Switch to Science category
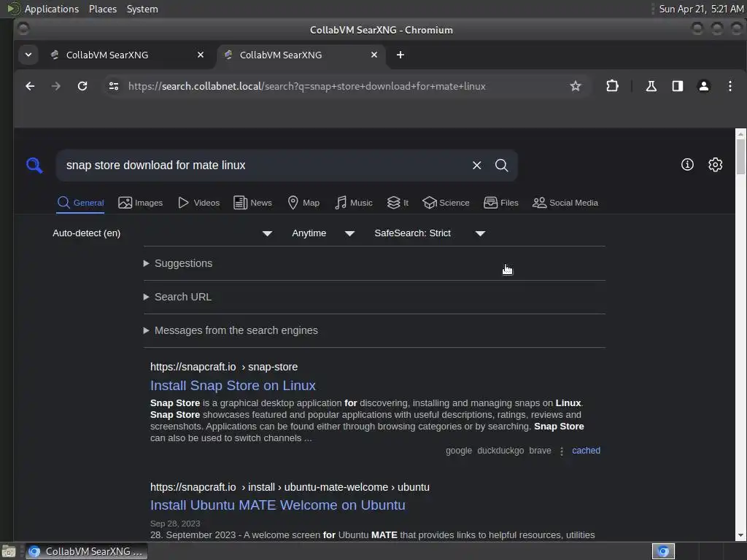The image size is (747, 560). [446, 203]
